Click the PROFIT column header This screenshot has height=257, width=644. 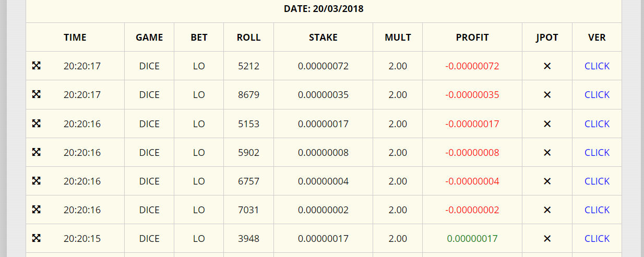(472, 38)
